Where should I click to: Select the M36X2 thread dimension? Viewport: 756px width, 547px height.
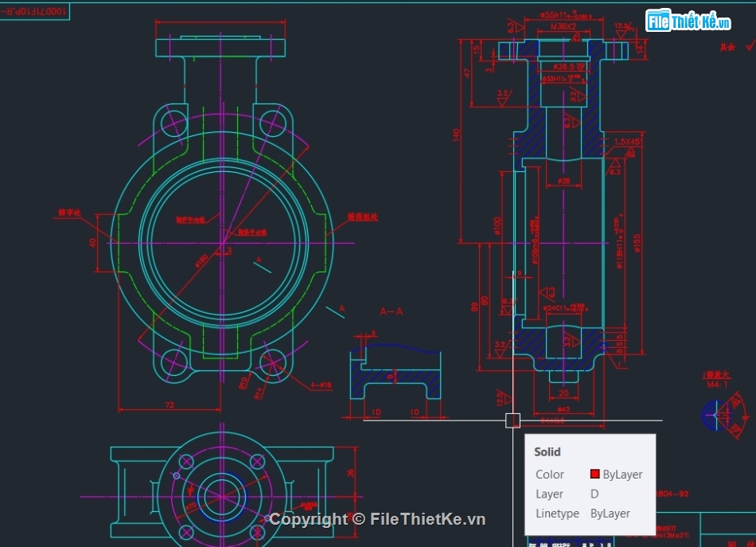(x=563, y=26)
